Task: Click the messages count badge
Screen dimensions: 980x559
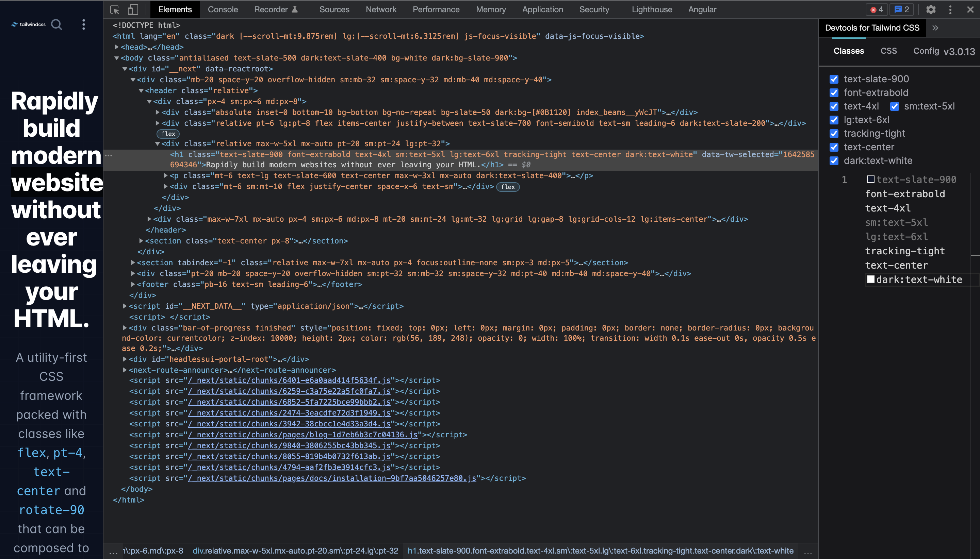Action: (902, 10)
